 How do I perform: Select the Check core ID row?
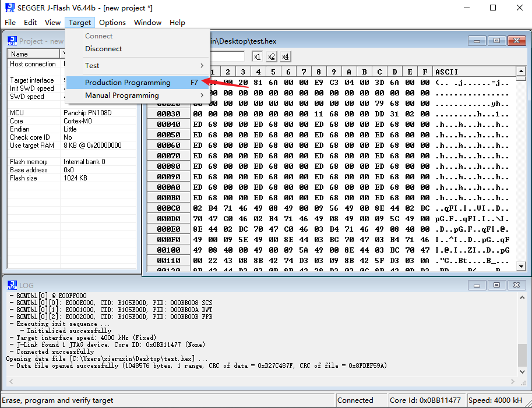click(72, 137)
